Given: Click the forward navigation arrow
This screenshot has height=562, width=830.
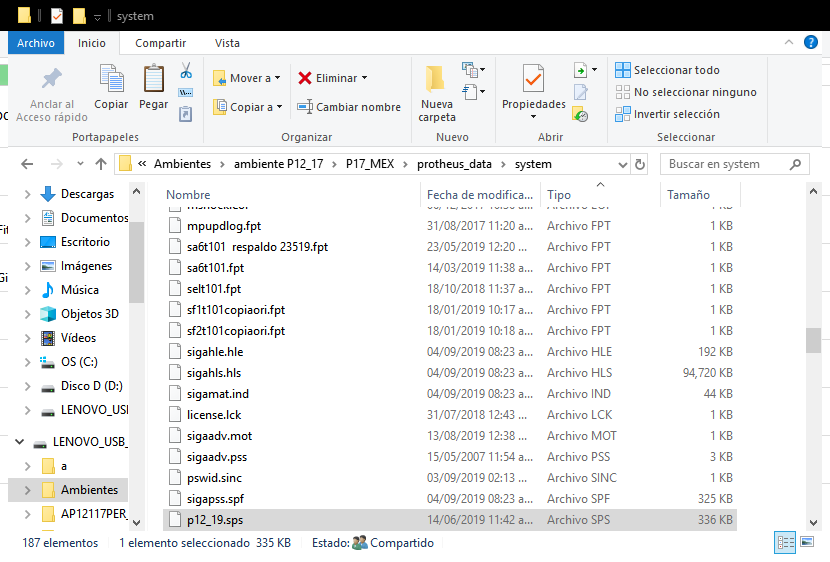Looking at the screenshot, I should [57, 164].
